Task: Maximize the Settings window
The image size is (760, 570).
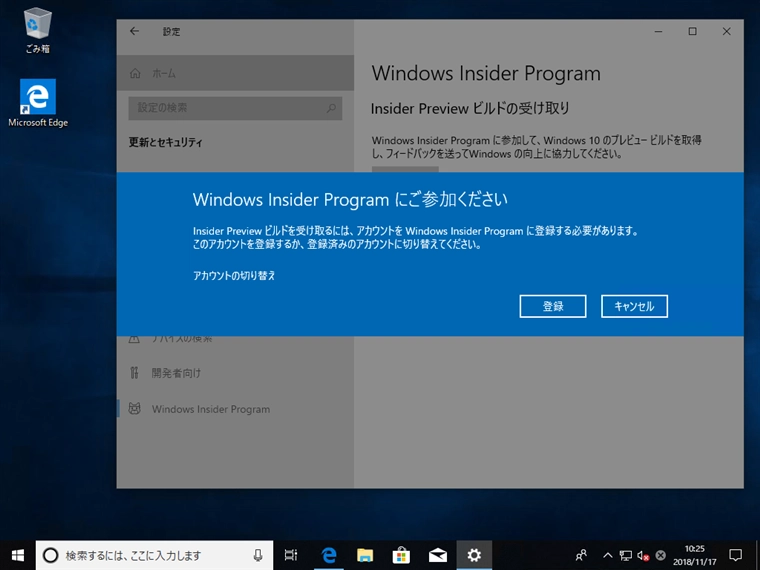Action: pyautogui.click(x=693, y=32)
